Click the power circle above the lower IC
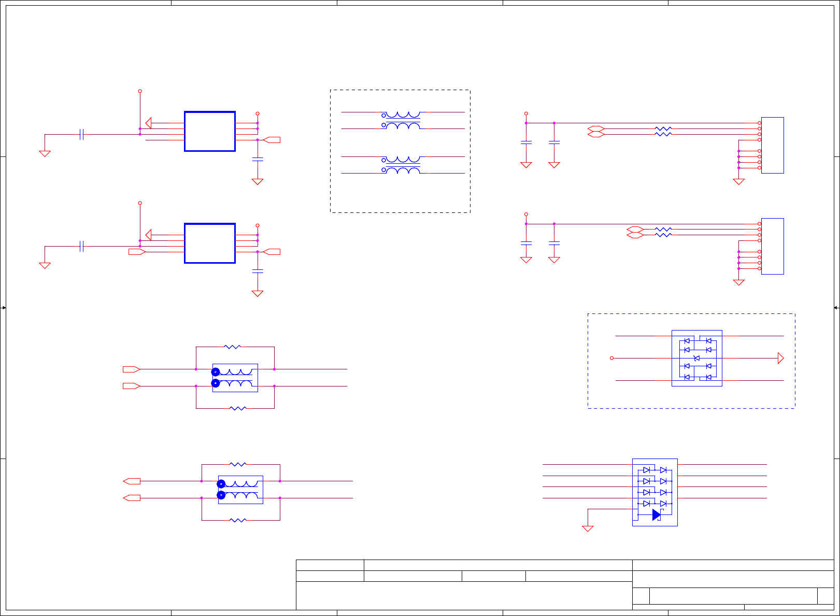Viewport: 840px width, 616px height. tap(140, 203)
